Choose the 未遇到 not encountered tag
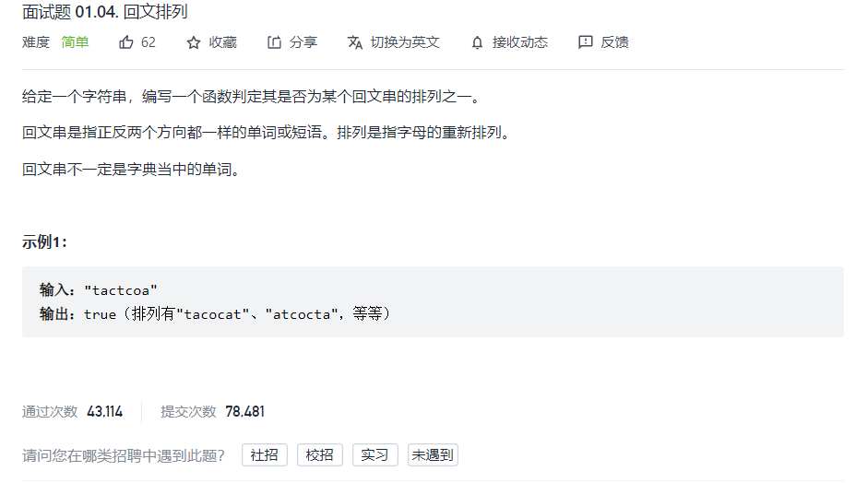Image resolution: width=868 pixels, height=483 pixels. pos(433,454)
